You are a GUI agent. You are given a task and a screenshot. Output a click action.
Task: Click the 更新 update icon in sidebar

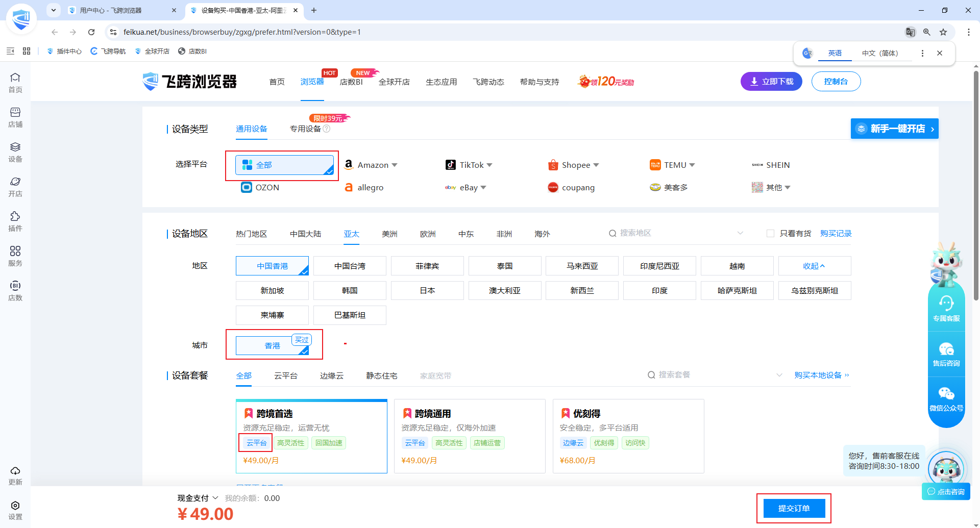pyautogui.click(x=15, y=475)
